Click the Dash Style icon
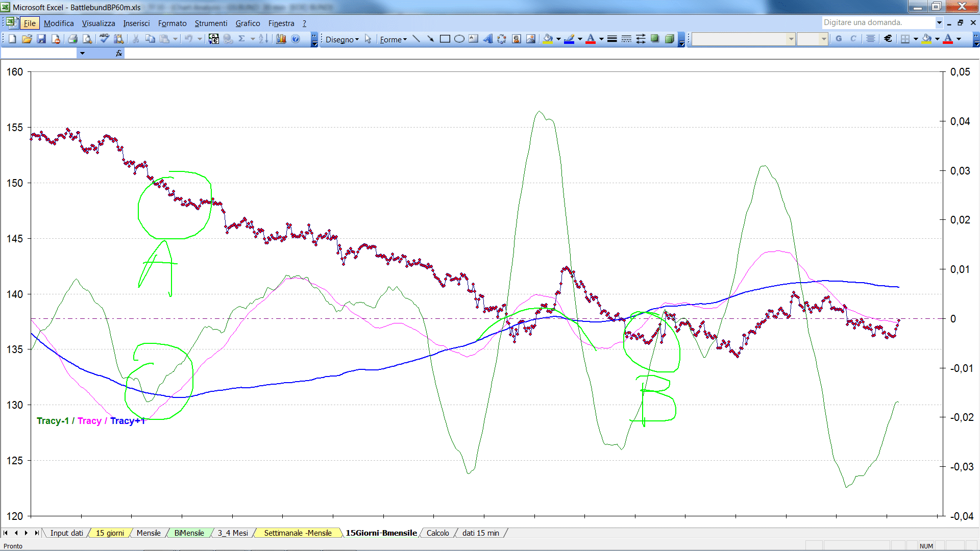 point(626,39)
